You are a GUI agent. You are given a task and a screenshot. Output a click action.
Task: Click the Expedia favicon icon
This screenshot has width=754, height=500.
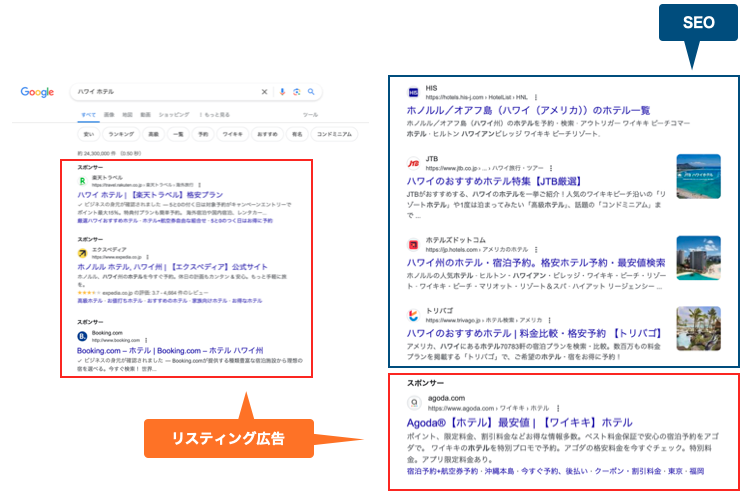point(83,254)
